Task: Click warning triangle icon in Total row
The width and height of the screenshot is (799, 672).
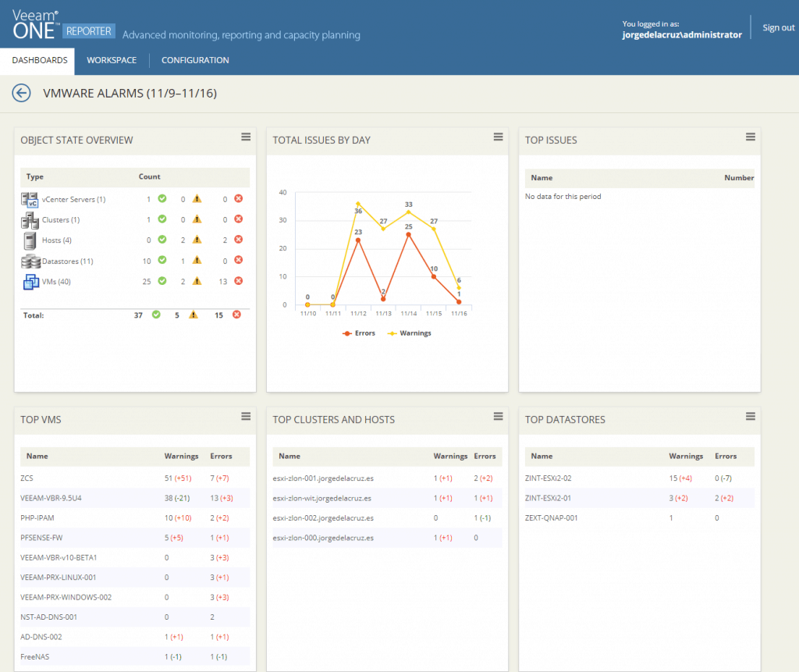Action: (194, 315)
